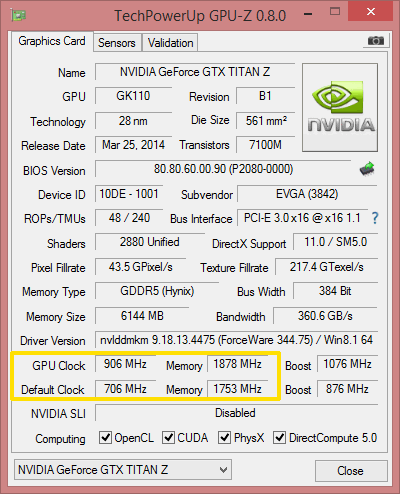Toggle the DirectCompute 5.0 checkbox
This screenshot has height=494, width=400.
[279, 438]
